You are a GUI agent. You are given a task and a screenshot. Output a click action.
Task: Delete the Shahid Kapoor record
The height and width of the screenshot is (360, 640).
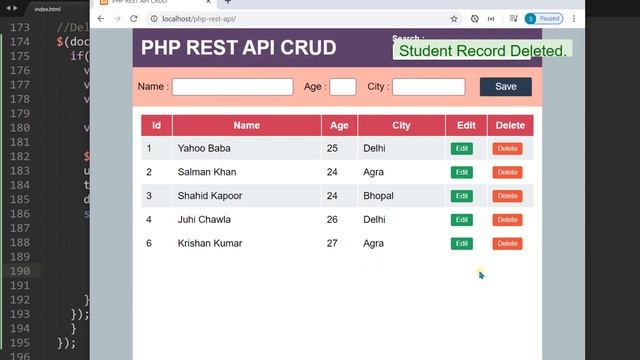pyautogui.click(x=507, y=196)
